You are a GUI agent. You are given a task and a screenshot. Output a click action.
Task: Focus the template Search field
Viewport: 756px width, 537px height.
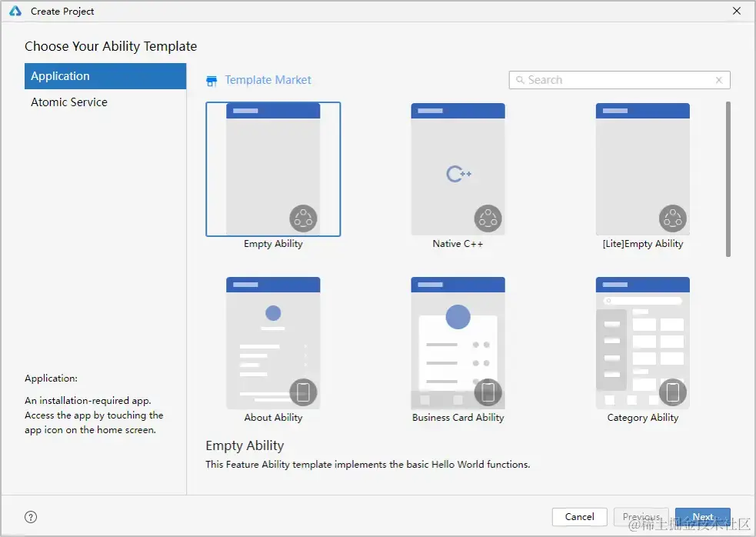[x=620, y=80]
